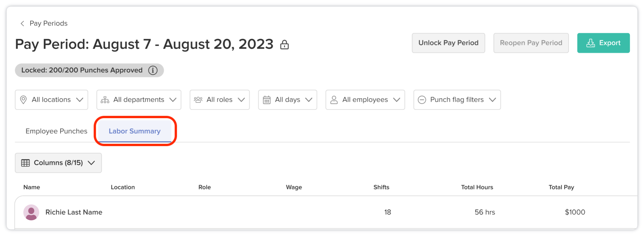Screen dimensions: 644x236
Task: Click the location pin icon
Action: (x=23, y=100)
